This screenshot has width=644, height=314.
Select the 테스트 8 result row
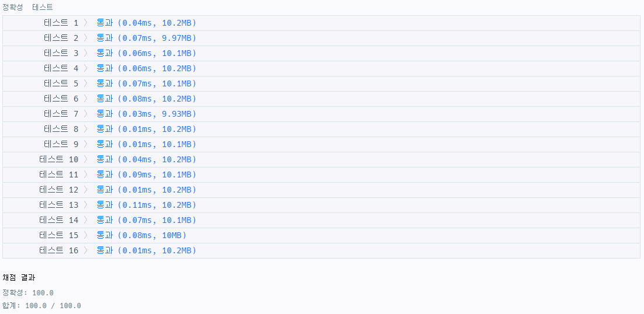tap(321, 129)
